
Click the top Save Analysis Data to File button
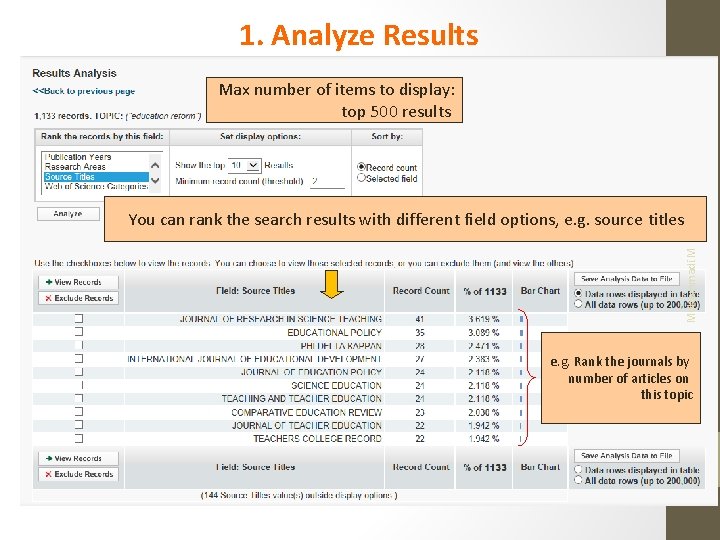627,279
